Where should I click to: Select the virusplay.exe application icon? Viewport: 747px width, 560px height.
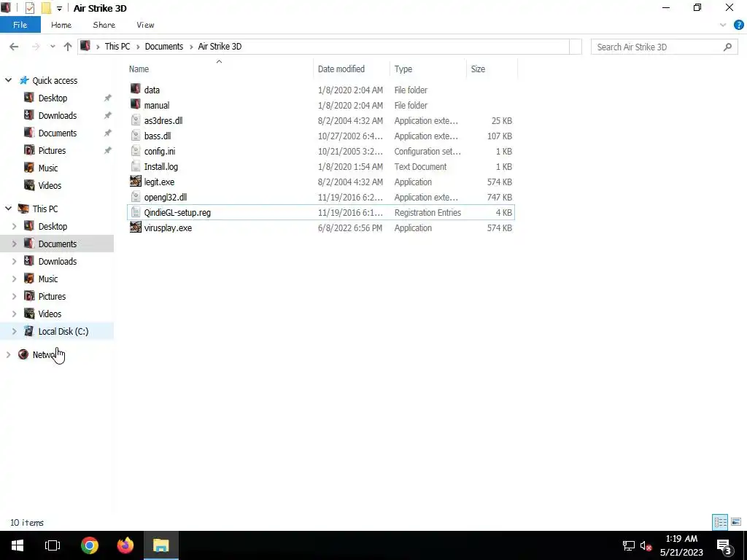[x=136, y=227]
